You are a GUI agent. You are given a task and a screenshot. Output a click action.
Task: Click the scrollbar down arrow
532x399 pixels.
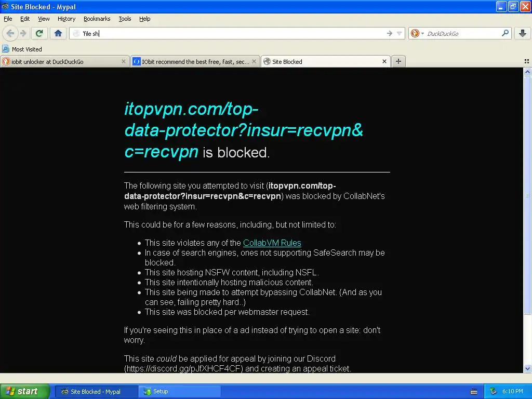527,369
